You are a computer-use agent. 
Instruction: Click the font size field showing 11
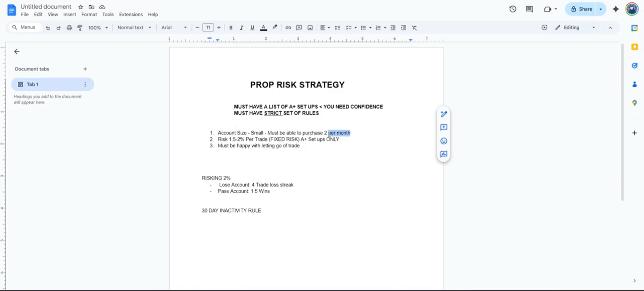(208, 27)
